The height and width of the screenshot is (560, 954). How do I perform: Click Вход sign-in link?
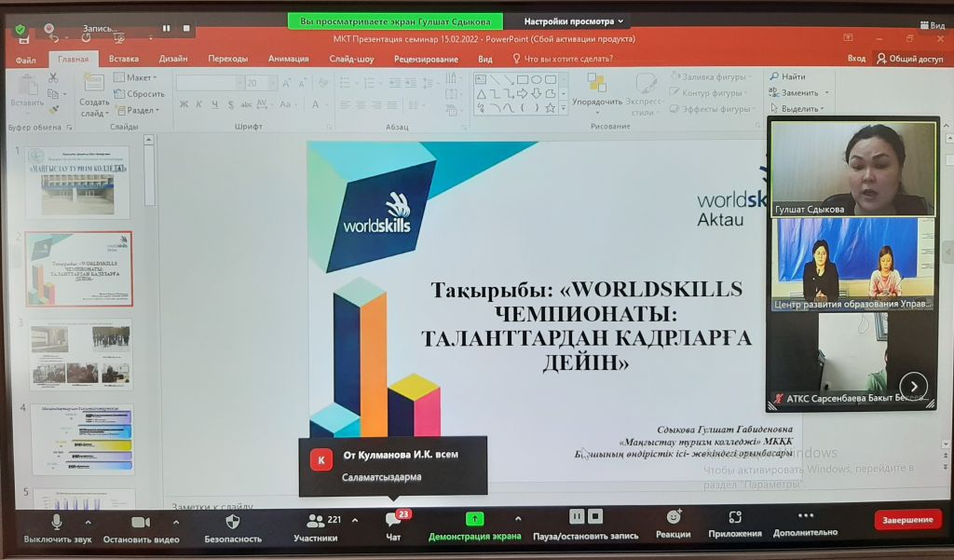point(856,58)
